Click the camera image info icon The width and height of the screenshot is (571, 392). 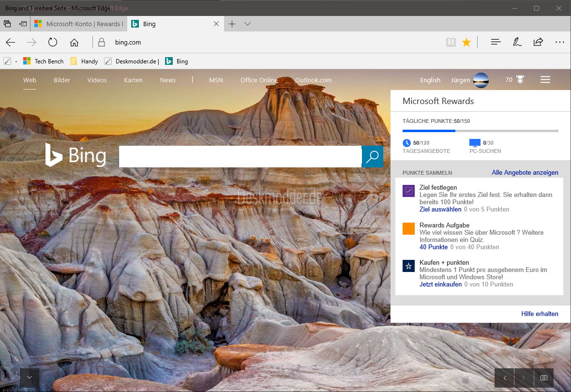(x=544, y=378)
